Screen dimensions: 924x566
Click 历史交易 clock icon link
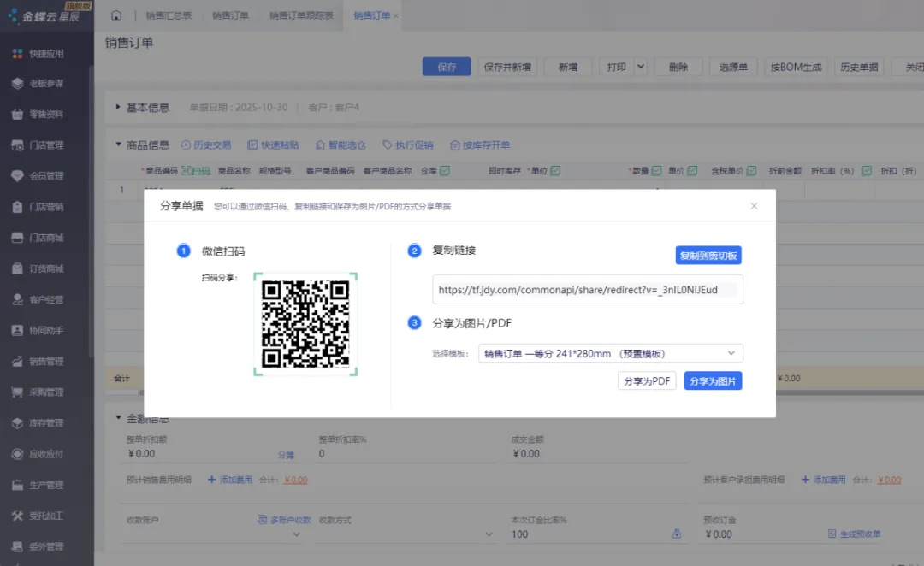(x=205, y=144)
